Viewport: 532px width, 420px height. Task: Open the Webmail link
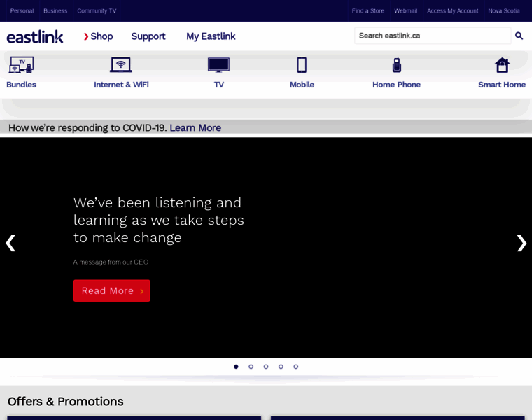click(406, 11)
